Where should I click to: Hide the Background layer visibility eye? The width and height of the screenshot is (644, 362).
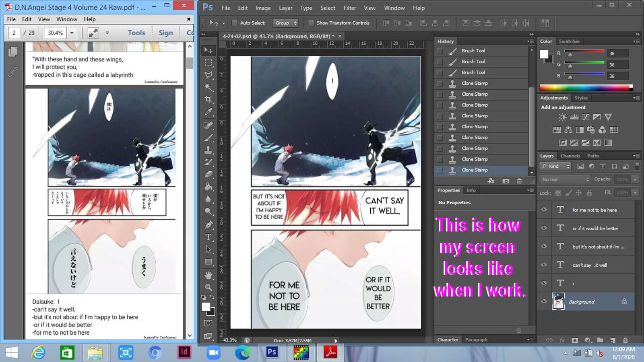coord(544,301)
